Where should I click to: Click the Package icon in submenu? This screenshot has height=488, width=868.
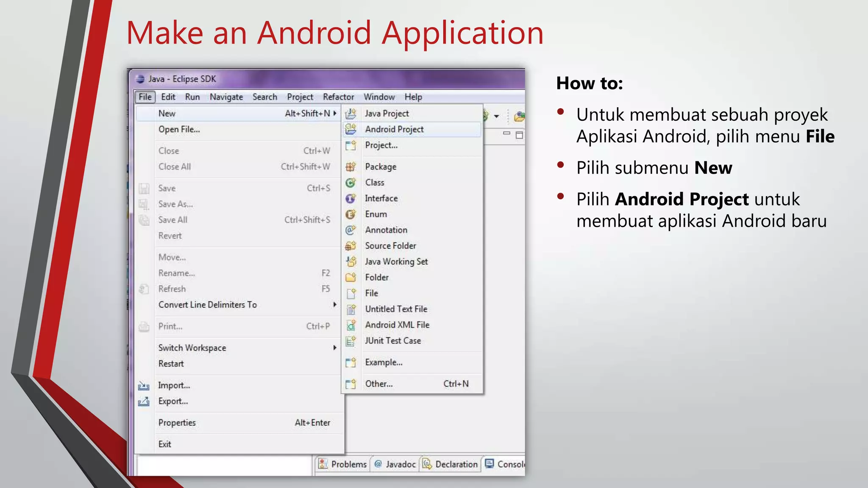coord(351,166)
